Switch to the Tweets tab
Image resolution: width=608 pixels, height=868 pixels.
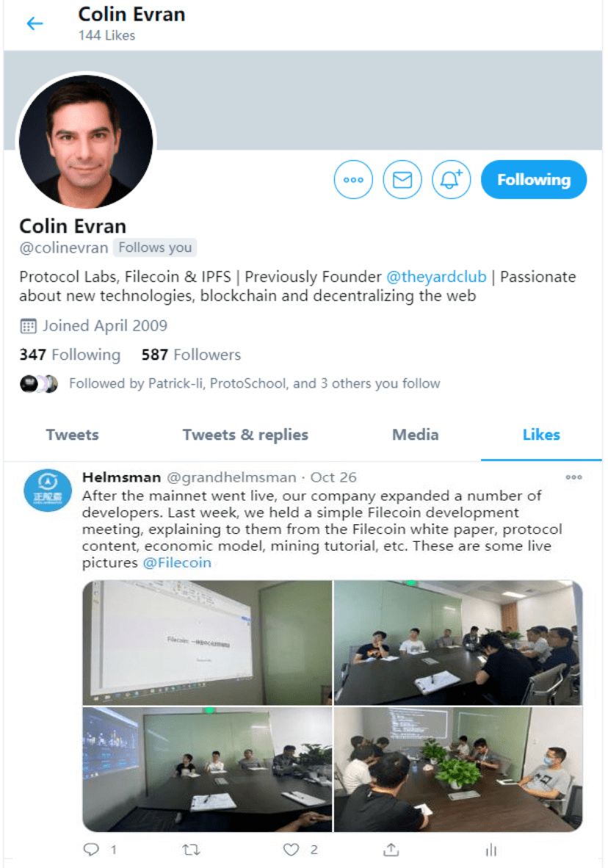click(73, 435)
